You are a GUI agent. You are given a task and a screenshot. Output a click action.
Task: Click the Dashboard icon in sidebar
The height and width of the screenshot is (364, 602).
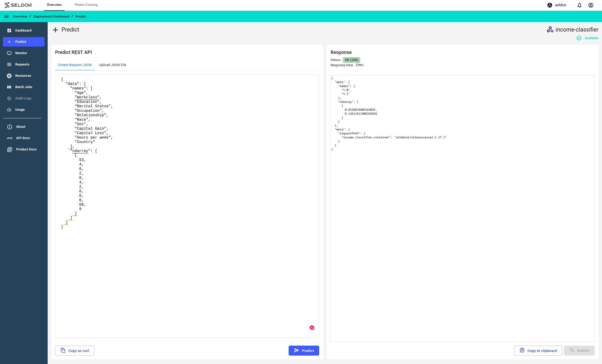pos(9,31)
